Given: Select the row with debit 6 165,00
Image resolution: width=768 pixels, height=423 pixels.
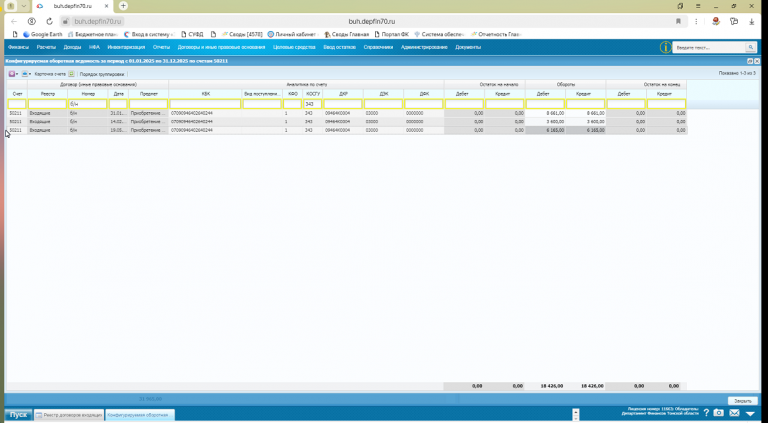Looking at the screenshot, I should pos(347,130).
